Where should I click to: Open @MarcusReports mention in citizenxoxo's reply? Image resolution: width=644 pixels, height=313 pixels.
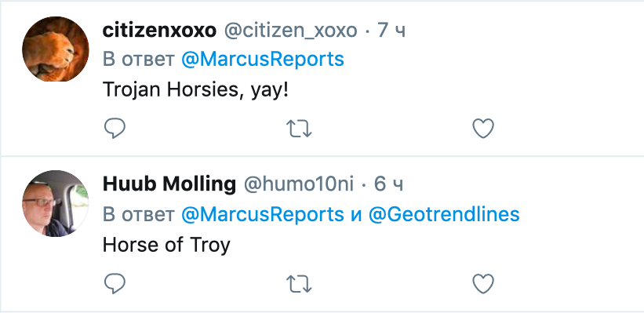[263, 59]
